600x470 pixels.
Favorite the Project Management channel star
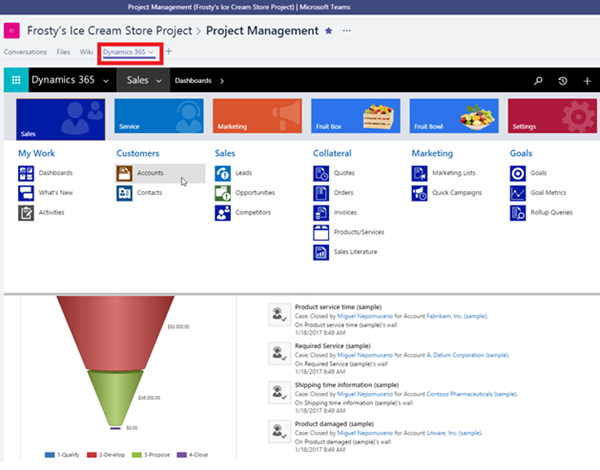(x=329, y=31)
